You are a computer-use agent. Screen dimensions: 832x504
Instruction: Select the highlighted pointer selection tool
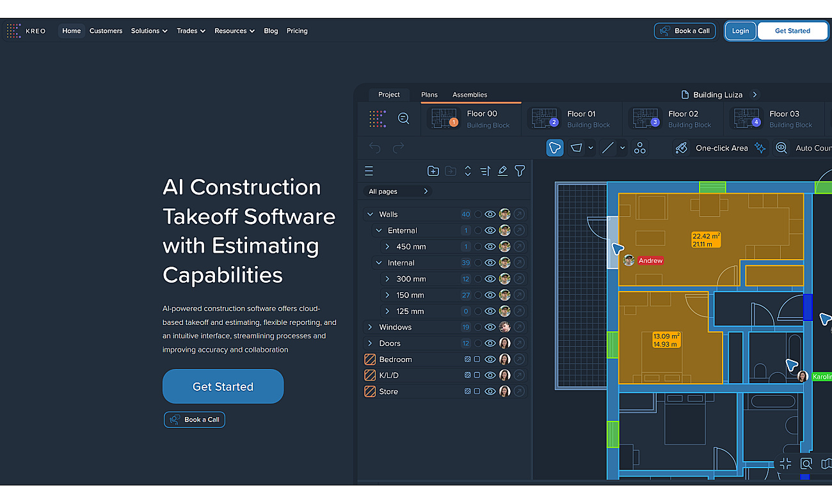point(555,148)
